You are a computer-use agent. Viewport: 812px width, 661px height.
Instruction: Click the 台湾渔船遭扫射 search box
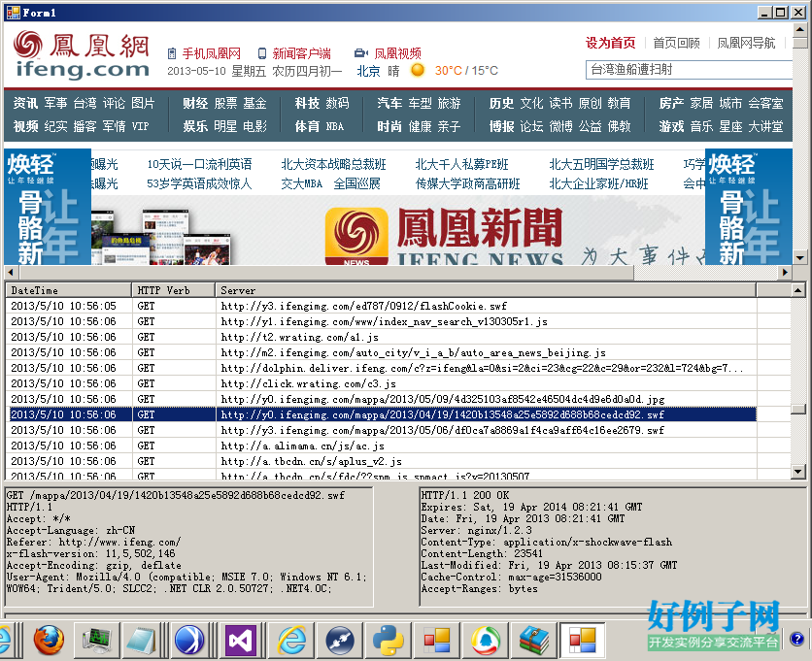[x=690, y=69]
